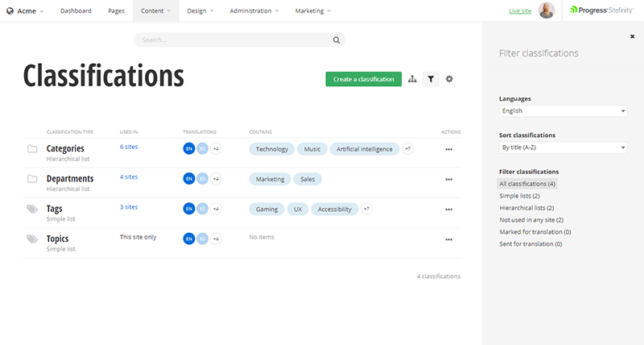
Task: Show +4 more translations for Topics
Action: (x=216, y=239)
